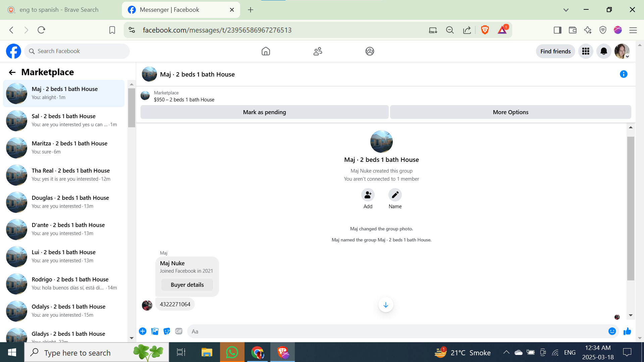The image size is (644, 362).
Task: Open the Brave hamburger menu
Action: point(633,30)
